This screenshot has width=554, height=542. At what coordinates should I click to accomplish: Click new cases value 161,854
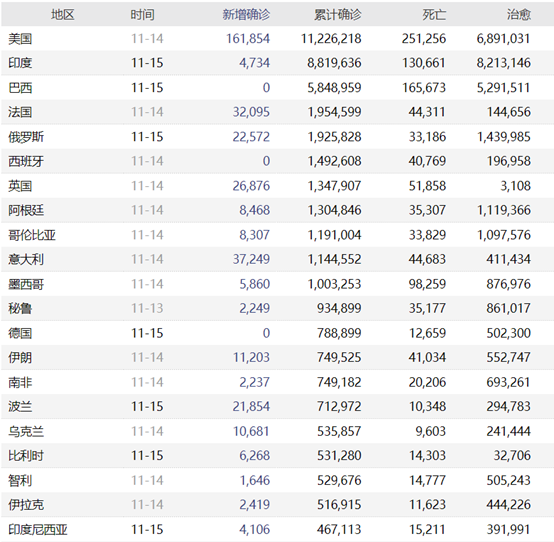tap(248, 39)
